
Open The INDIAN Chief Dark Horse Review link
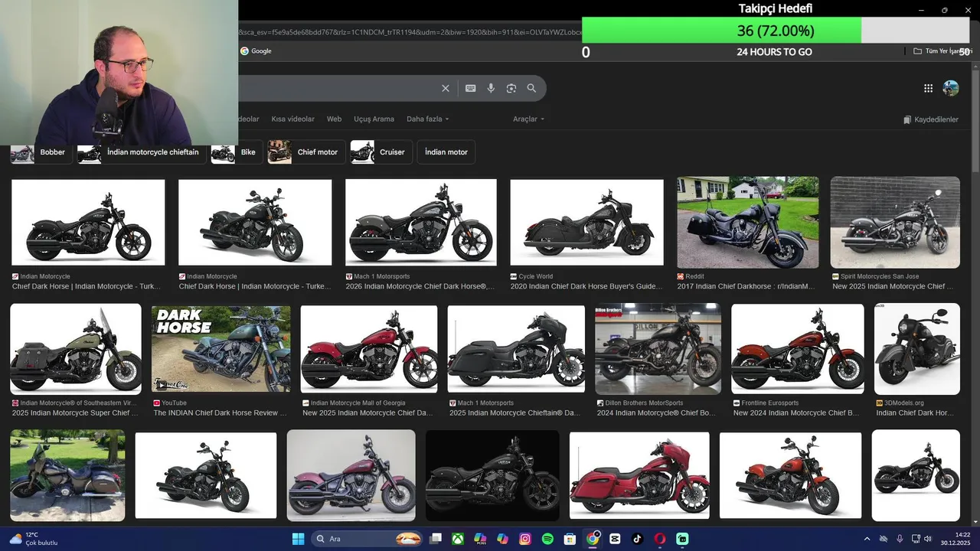coord(220,413)
